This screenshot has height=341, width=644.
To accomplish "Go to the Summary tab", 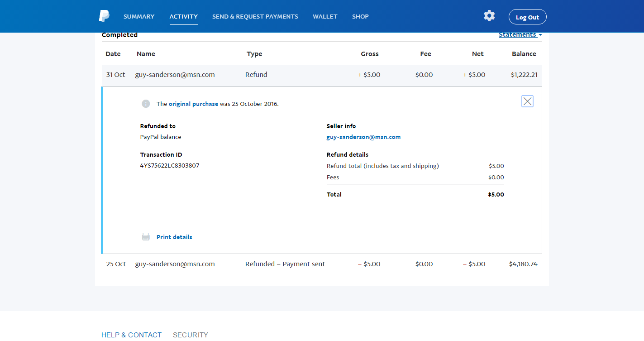I will click(x=139, y=17).
